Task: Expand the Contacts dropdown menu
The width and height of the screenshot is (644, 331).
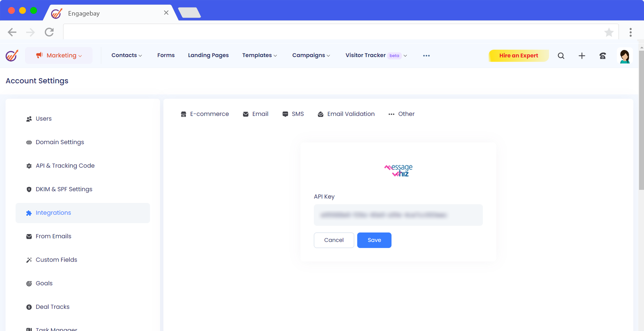Action: 127,55
